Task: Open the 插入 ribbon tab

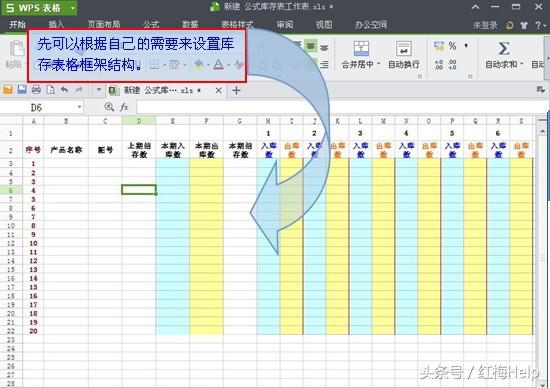Action: tap(56, 25)
